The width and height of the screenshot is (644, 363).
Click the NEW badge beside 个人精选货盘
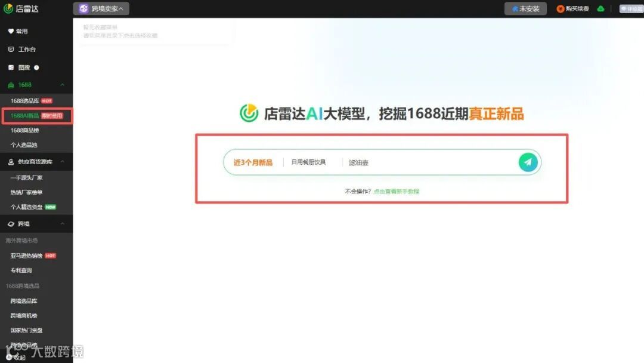click(51, 207)
